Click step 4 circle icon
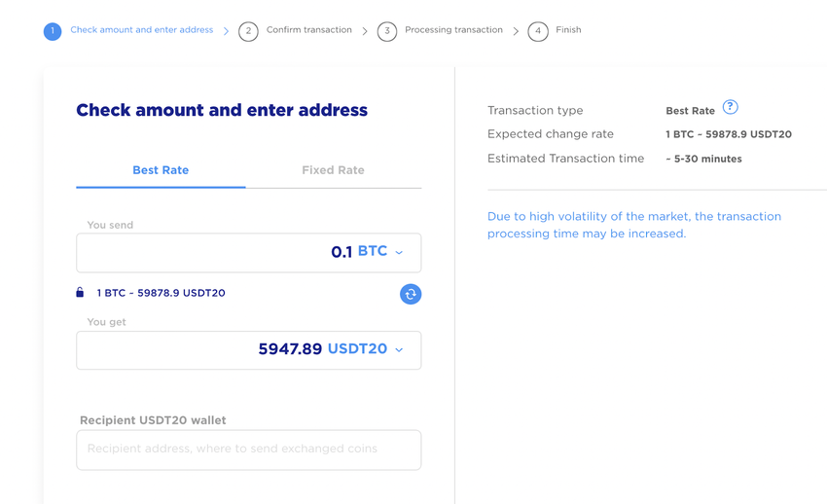 point(538,31)
